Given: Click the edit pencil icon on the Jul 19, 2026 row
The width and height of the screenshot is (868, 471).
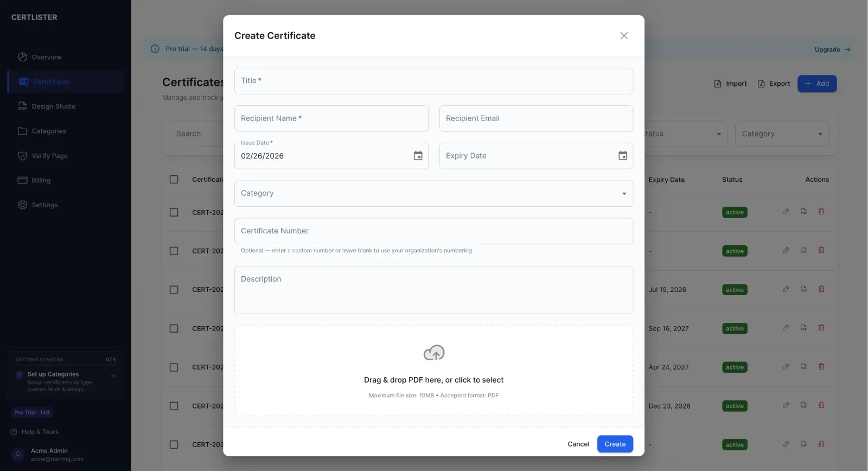Looking at the screenshot, I should pos(785,289).
